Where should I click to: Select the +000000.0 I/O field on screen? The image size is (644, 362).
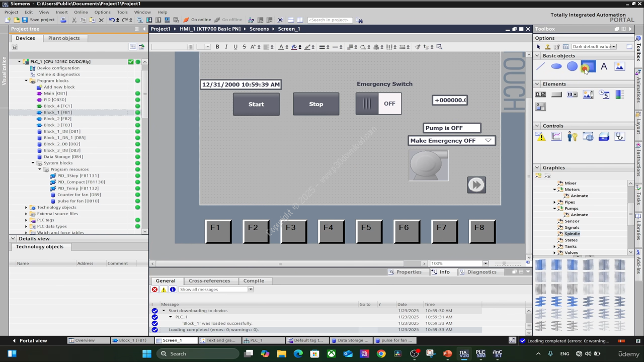pos(450,100)
